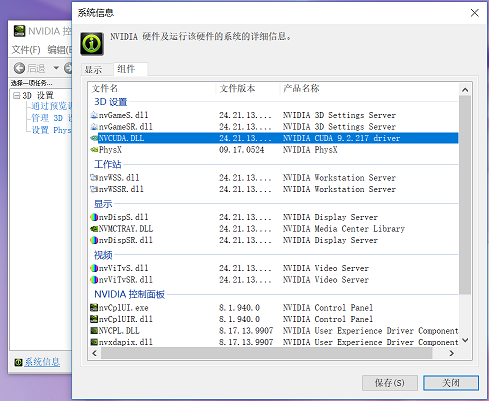Click the PhysX row icon
The height and width of the screenshot is (401, 489).
point(94,150)
